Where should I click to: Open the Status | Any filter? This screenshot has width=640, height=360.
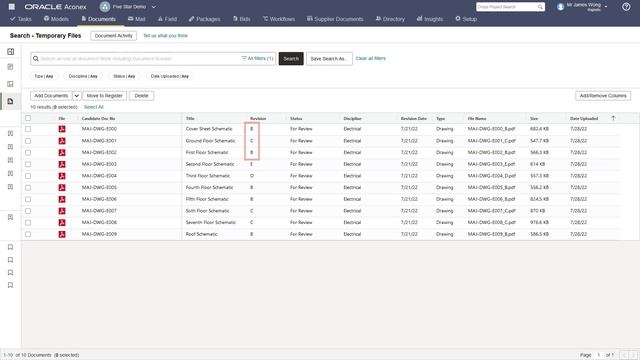[124, 76]
